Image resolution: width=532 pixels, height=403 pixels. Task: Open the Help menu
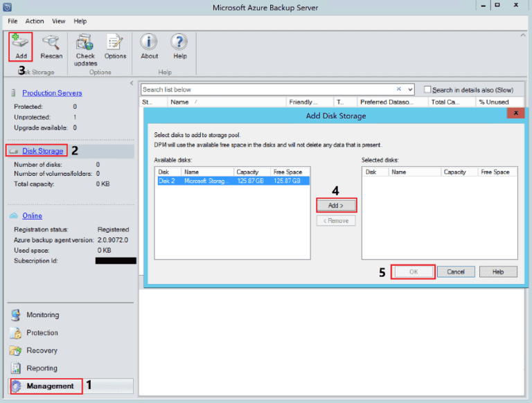[x=80, y=21]
